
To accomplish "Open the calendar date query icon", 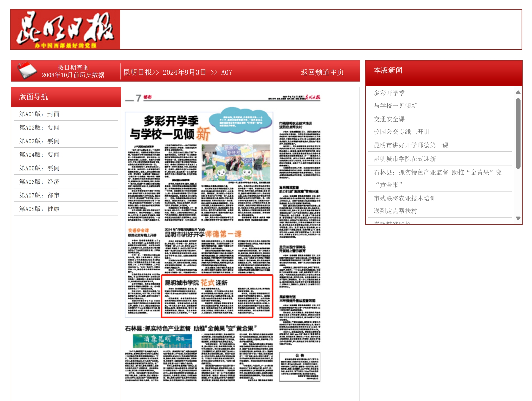I will tap(27, 70).
